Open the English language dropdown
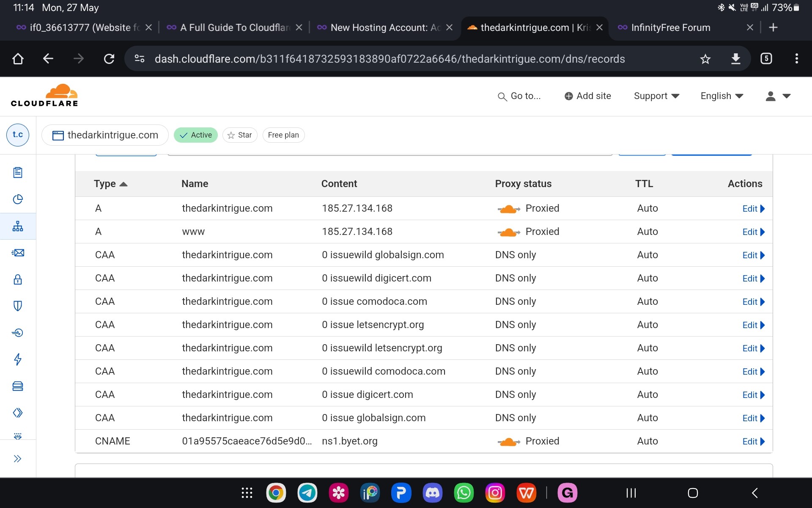 pyautogui.click(x=721, y=96)
